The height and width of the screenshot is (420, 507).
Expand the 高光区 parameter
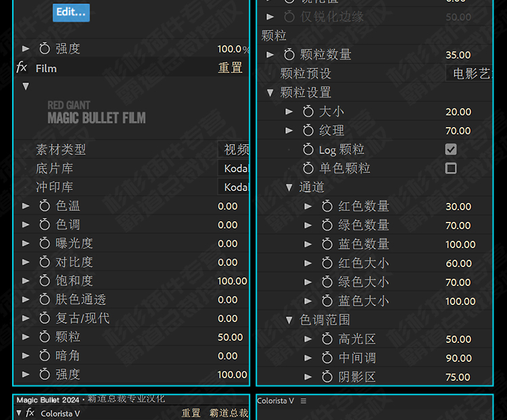[308, 339]
